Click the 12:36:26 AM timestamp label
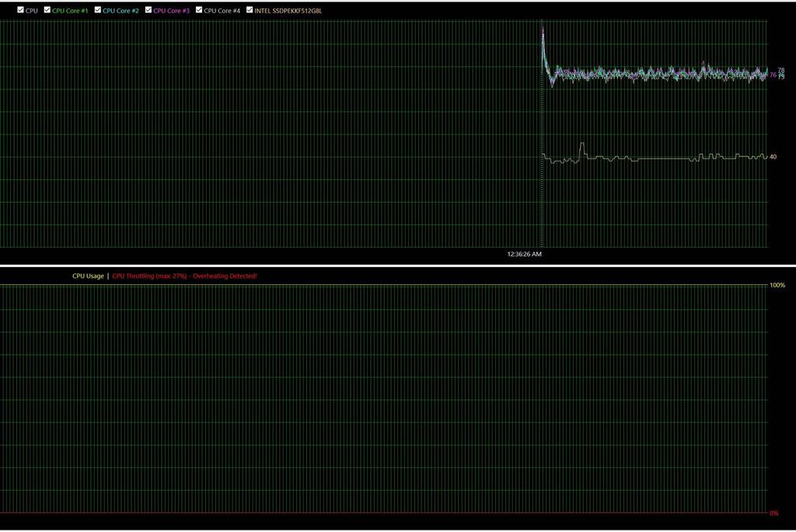Screen dimensions: 796x532 click(525, 254)
